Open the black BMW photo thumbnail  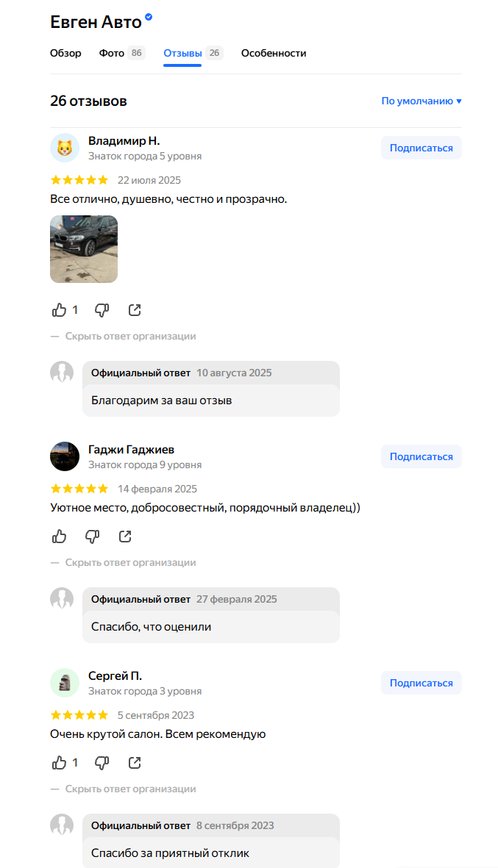coord(84,249)
